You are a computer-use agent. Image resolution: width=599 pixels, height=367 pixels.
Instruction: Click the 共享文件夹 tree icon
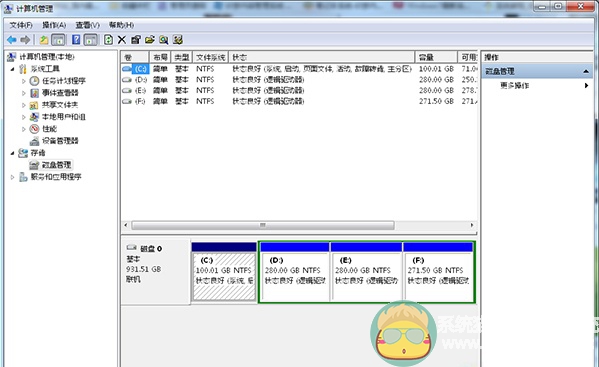[x=34, y=105]
